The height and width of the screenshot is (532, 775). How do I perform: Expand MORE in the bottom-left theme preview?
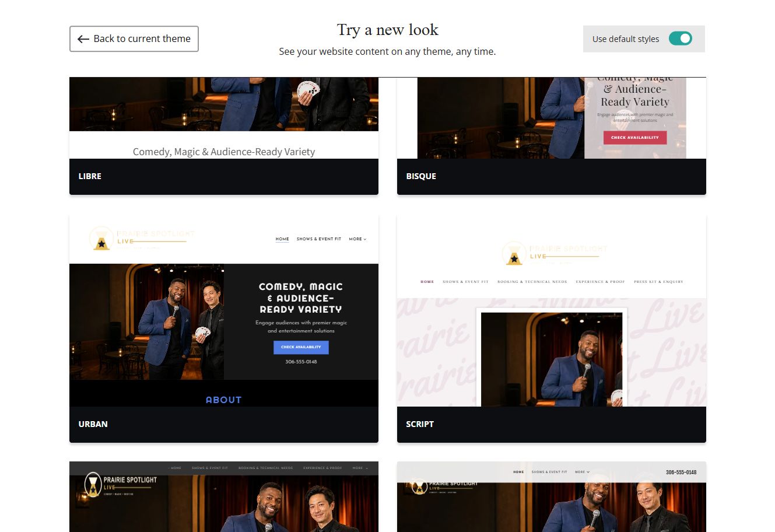click(x=360, y=468)
